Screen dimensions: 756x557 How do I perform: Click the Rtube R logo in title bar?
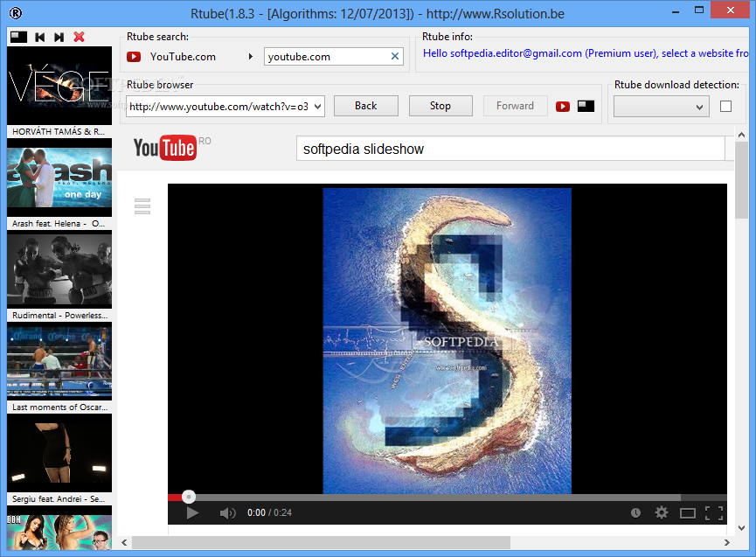click(x=16, y=13)
